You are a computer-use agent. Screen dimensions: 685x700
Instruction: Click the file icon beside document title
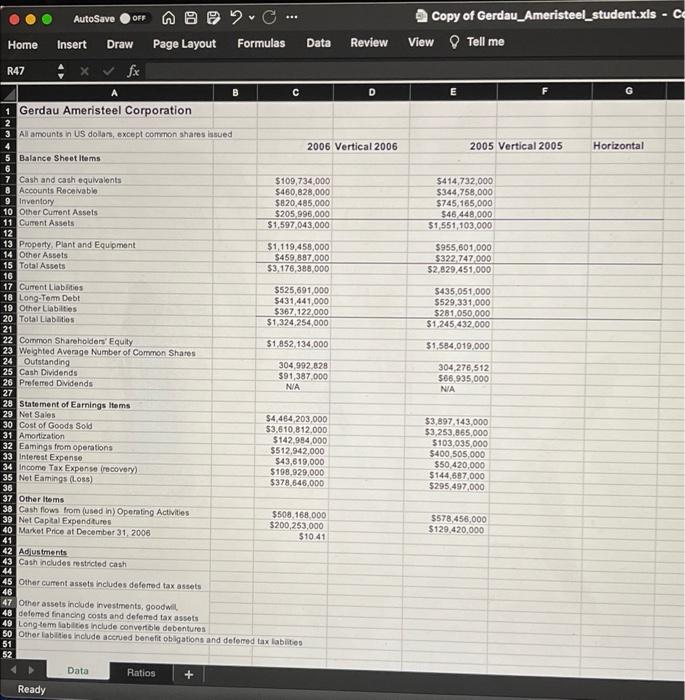[421, 16]
